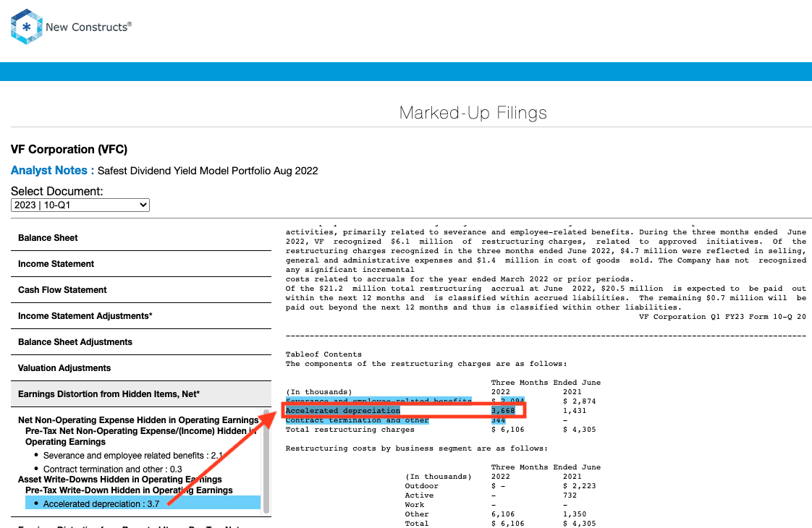Image resolution: width=812 pixels, height=528 pixels.
Task: Click the highlighted 3,668 value
Action: coord(503,411)
